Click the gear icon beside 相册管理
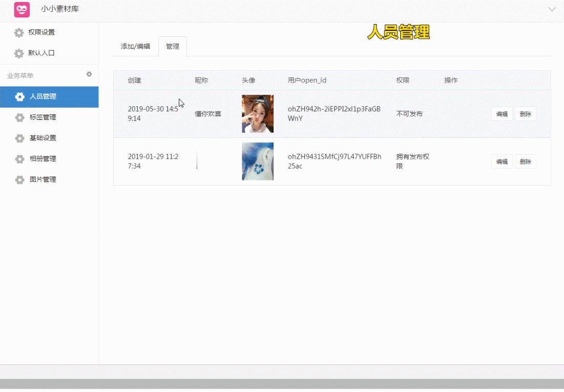The width and height of the screenshot is (564, 392). (19, 159)
